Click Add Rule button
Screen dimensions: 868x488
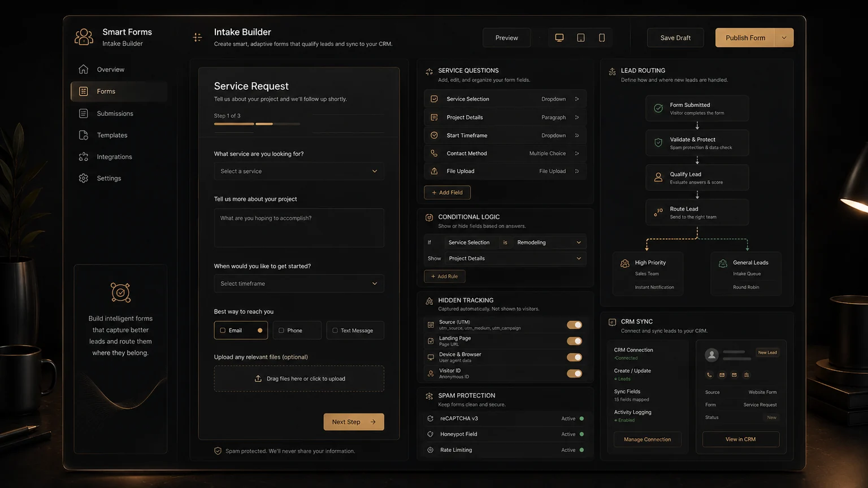444,277
